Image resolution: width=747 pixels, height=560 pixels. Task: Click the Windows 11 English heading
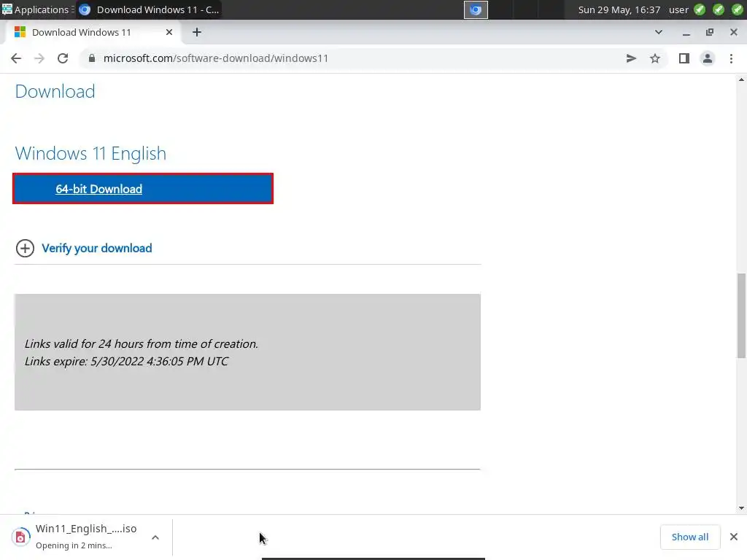(x=90, y=153)
